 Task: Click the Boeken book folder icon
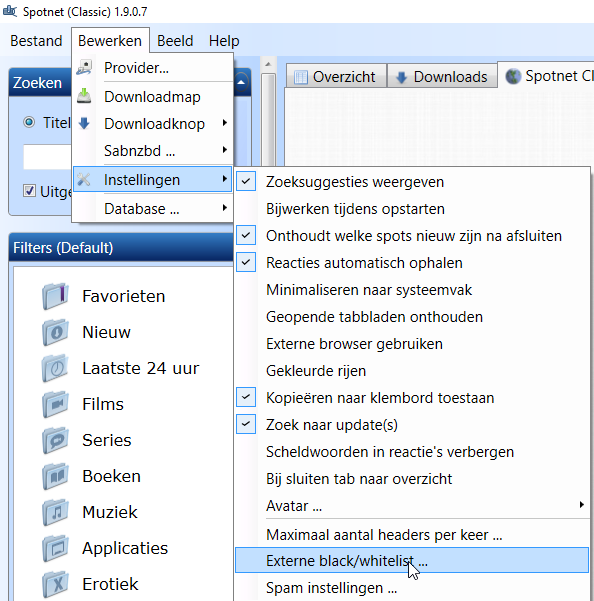pyautogui.click(x=56, y=476)
